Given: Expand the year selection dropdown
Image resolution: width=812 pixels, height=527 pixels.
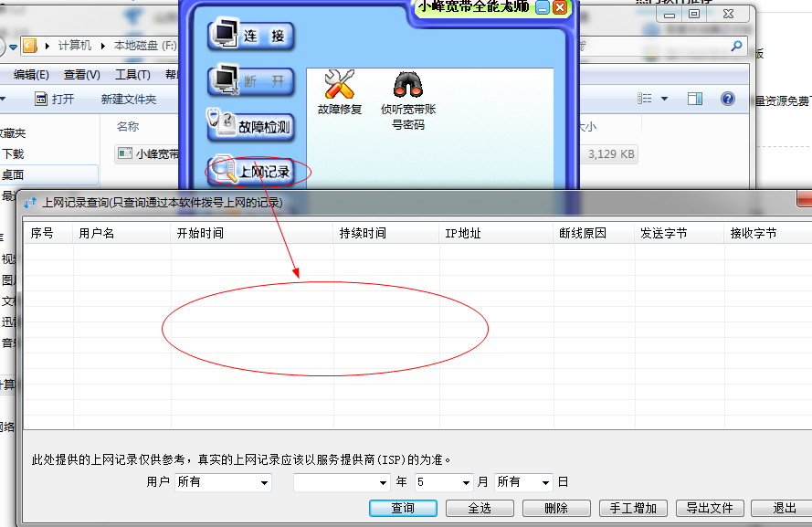Looking at the screenshot, I should 341,482.
